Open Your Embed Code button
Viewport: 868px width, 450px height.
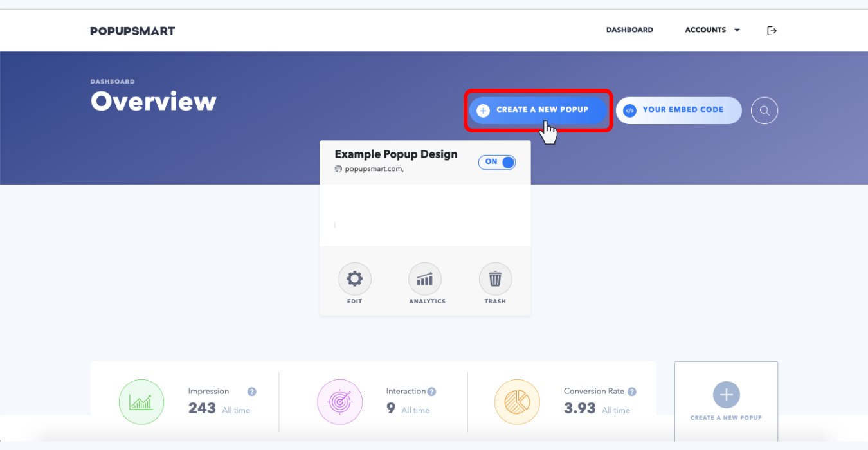tap(679, 110)
